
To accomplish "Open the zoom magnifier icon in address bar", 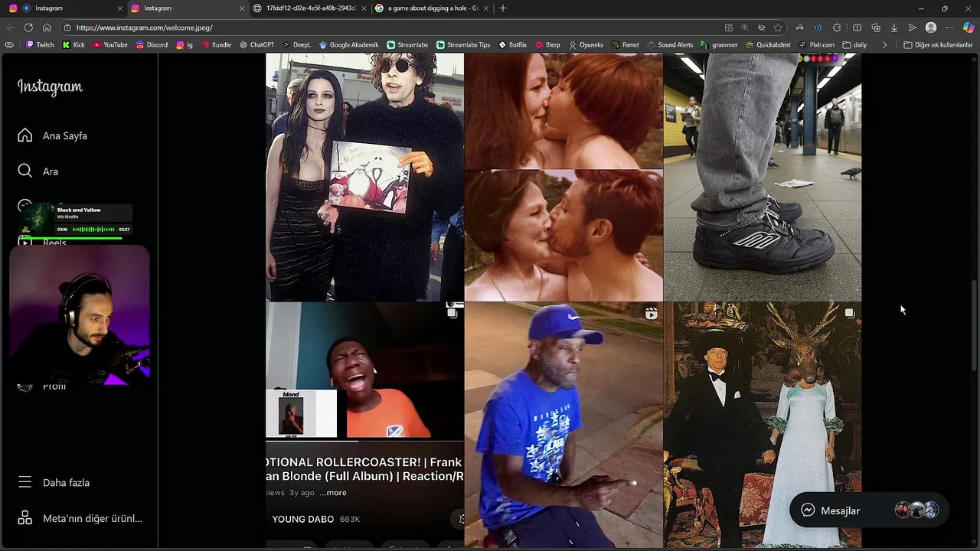I will pos(745,28).
